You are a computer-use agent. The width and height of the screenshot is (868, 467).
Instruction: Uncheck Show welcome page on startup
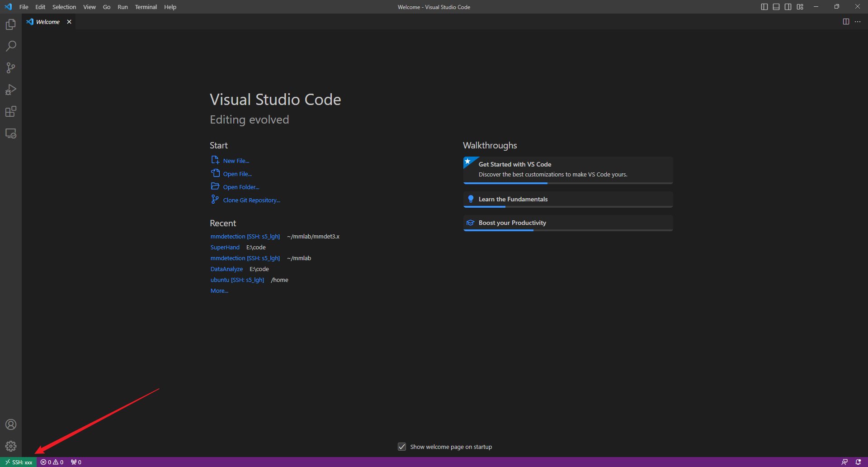402,447
